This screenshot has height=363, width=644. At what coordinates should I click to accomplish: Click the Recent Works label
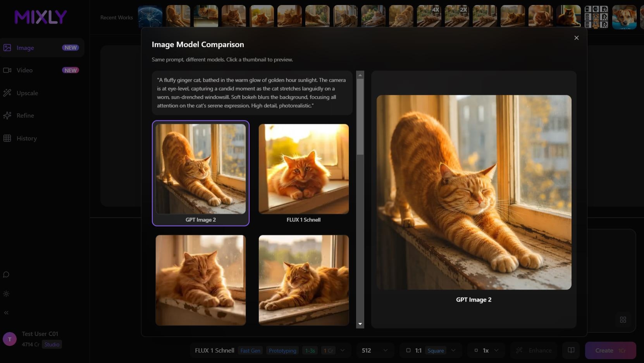coord(117,17)
